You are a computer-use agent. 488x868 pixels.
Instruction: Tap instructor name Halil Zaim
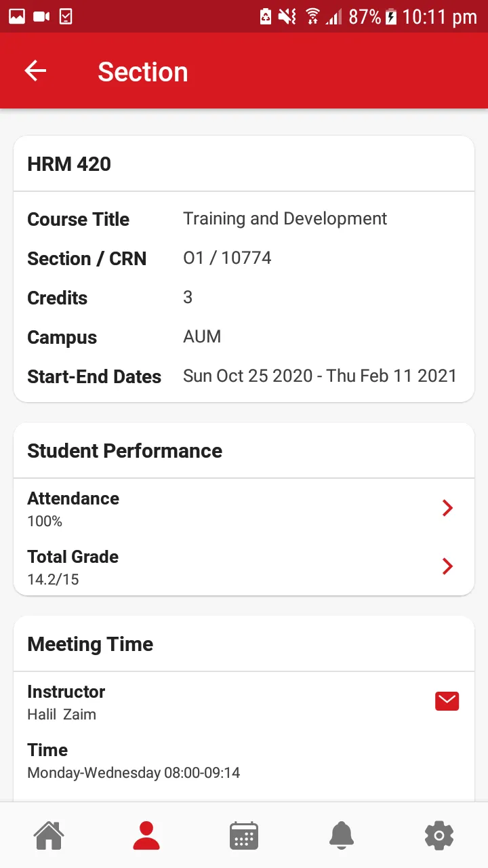coord(62,714)
